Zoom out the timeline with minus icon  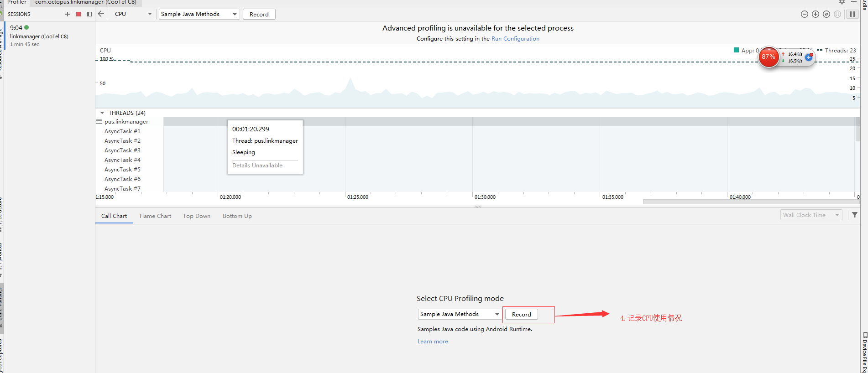[805, 14]
